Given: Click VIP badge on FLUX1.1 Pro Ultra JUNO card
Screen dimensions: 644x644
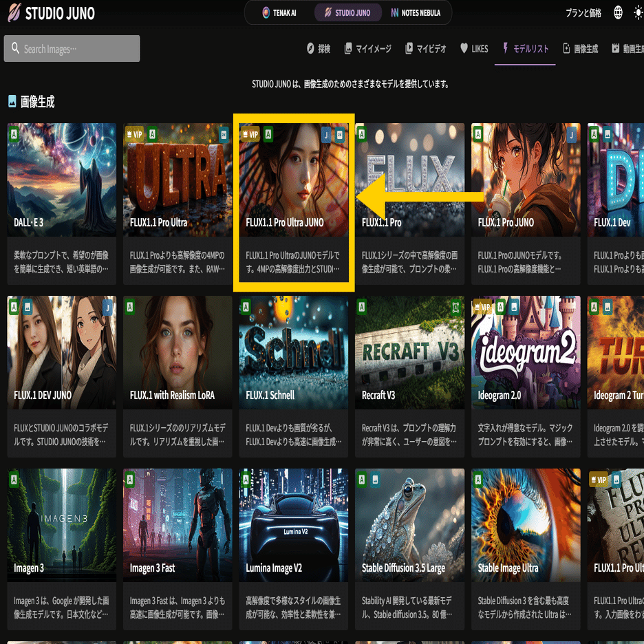Looking at the screenshot, I should click(250, 134).
